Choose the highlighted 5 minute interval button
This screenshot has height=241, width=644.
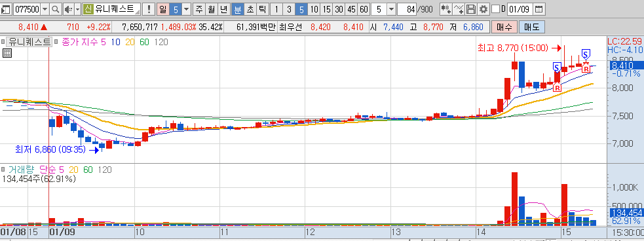(301, 9)
